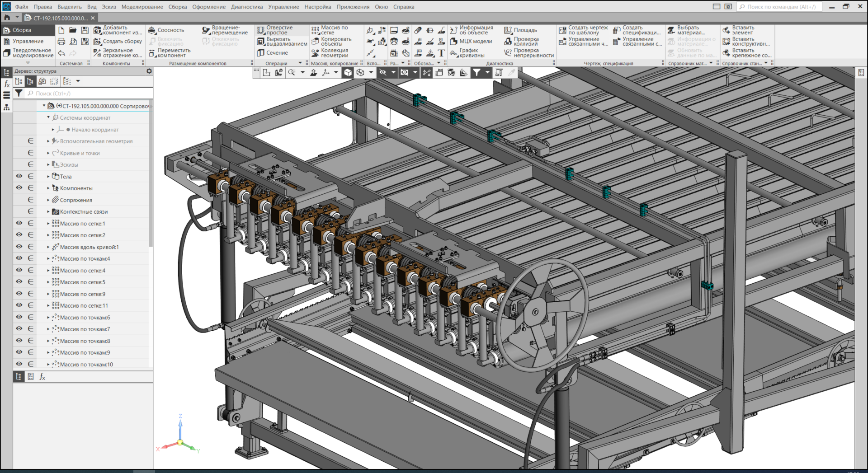
Task: Hide the Тела item with eye icon
Action: (x=19, y=176)
